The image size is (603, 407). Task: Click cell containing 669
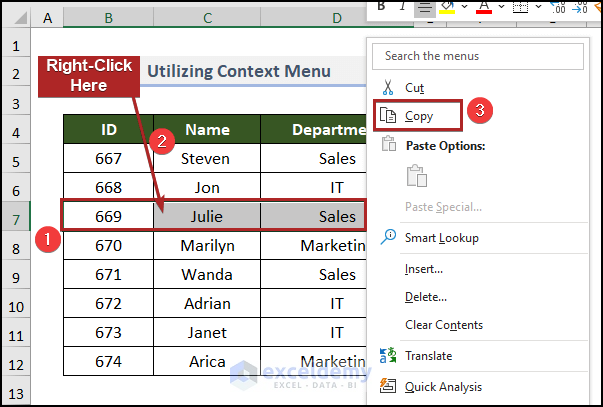click(108, 216)
